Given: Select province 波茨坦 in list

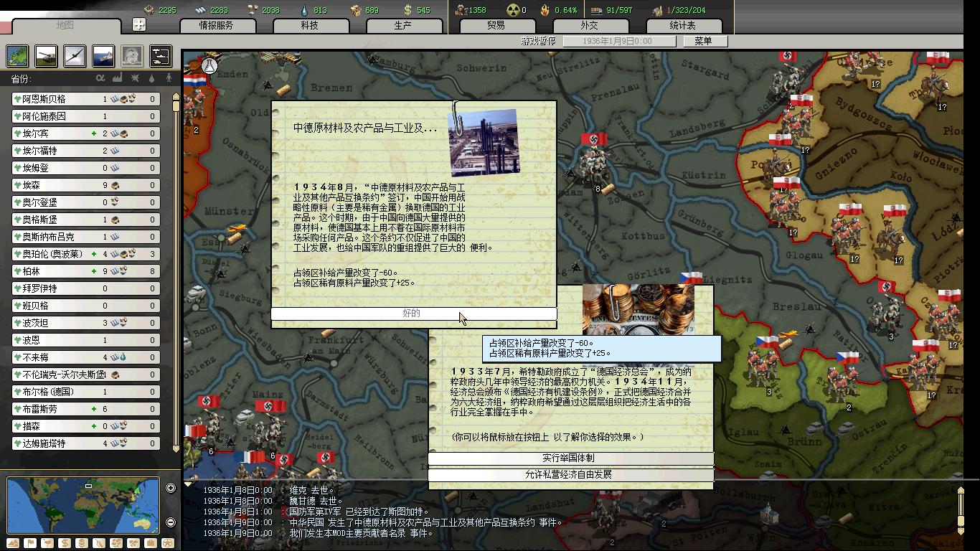Looking at the screenshot, I should pos(86,323).
